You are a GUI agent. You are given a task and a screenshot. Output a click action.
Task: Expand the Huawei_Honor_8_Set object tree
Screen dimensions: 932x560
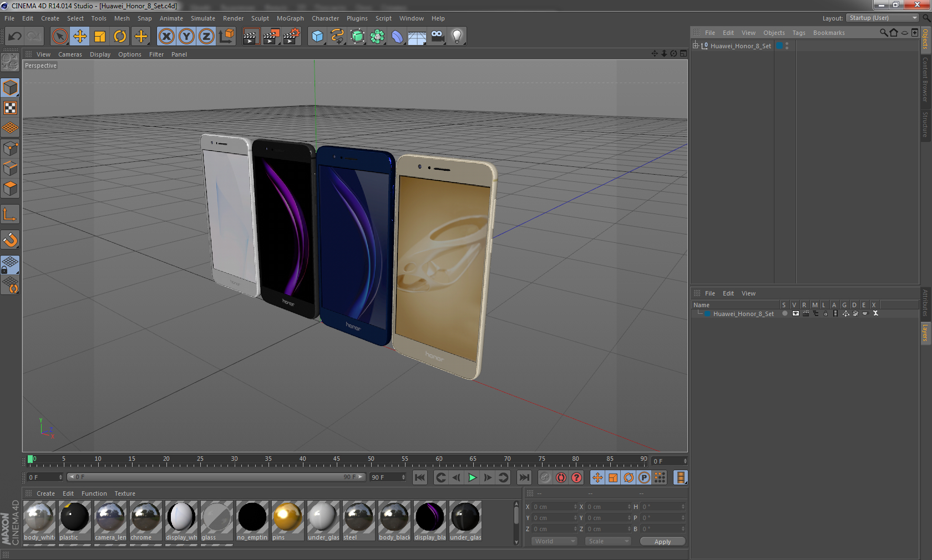click(x=695, y=45)
